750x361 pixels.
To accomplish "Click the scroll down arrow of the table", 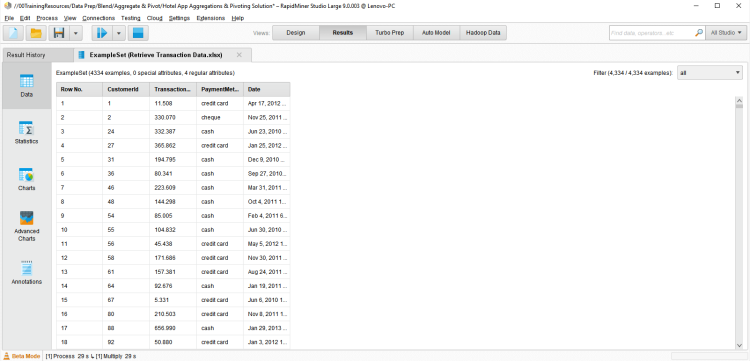I will point(739,346).
